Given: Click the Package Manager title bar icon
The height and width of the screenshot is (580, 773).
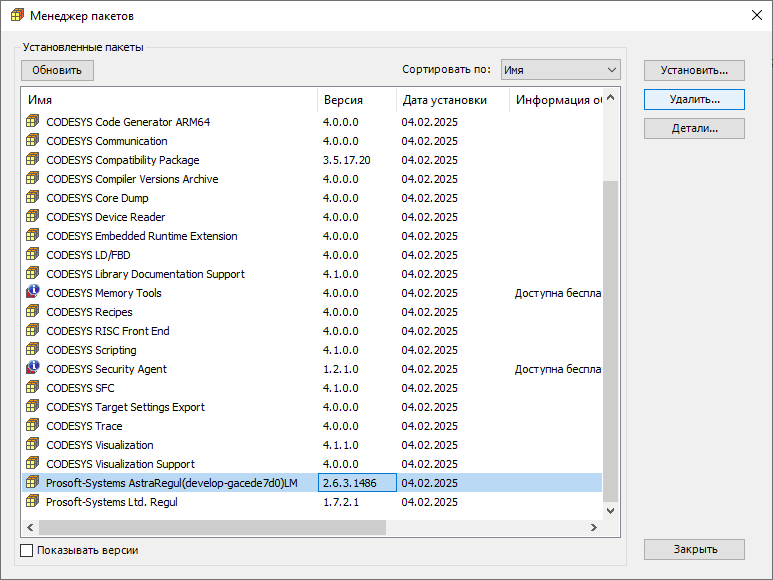Looking at the screenshot, I should (x=17, y=15).
